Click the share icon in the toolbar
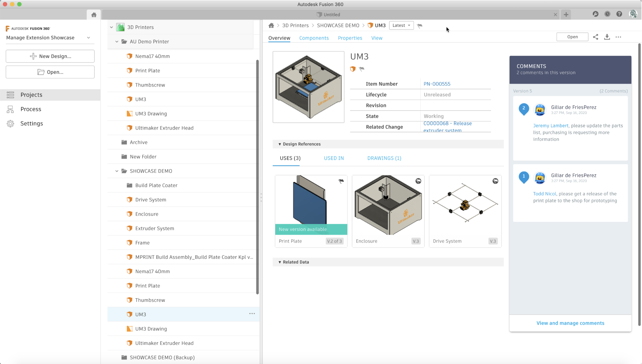Screen dimensions: 642x364 [595, 37]
